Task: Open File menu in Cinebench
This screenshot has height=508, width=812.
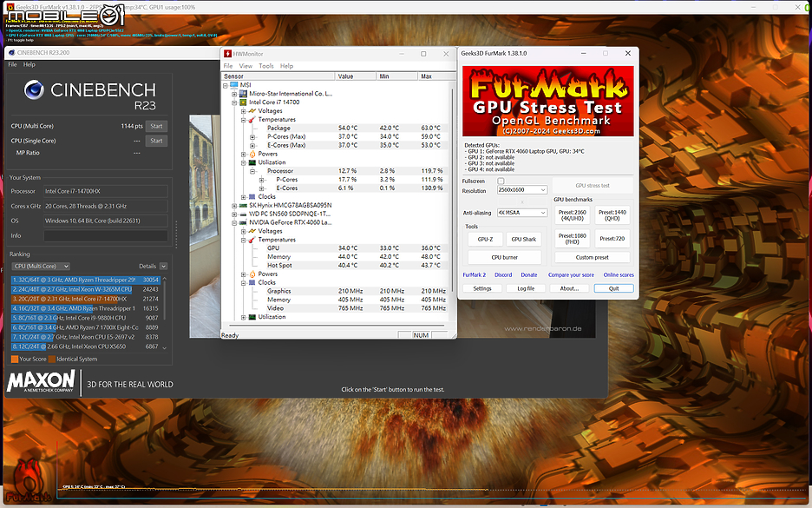Action: point(12,65)
